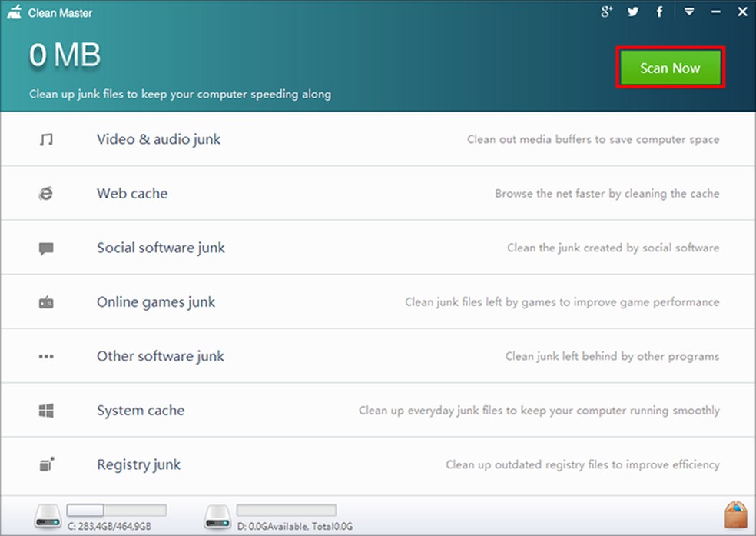Click the D: drive disk icon
Image resolution: width=756 pixels, height=536 pixels.
217,516
